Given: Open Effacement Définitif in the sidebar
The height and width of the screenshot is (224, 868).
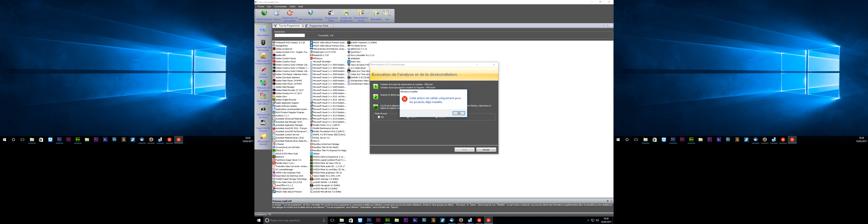Looking at the screenshot, I should [x=263, y=140].
